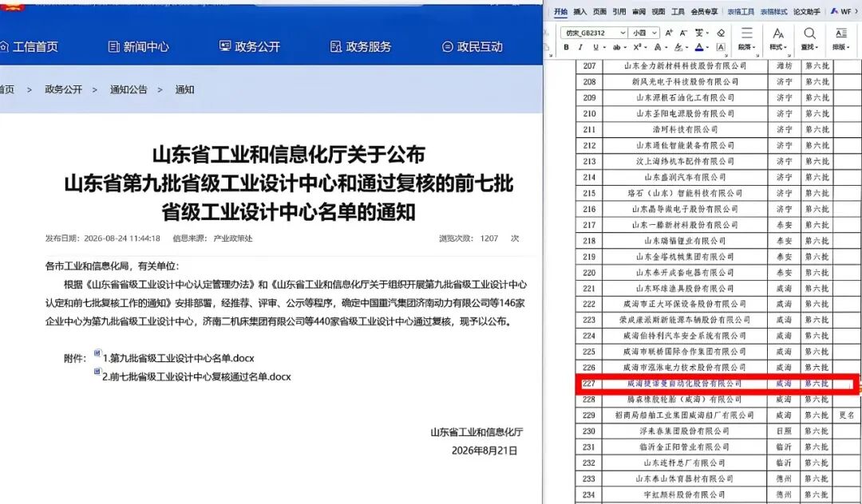862x504 pixels.
Task: Click the 日照 city cell
Action: click(784, 431)
